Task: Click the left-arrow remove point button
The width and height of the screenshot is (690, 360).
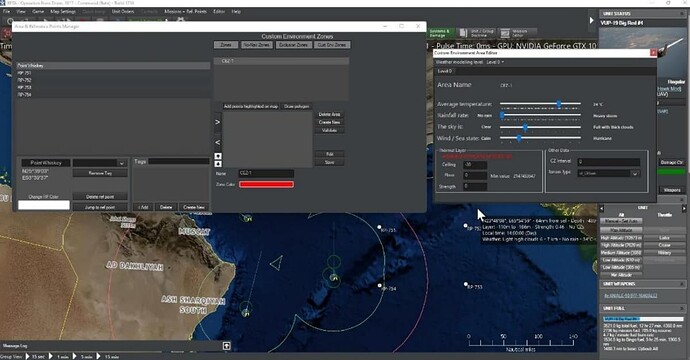Action: tap(217, 142)
